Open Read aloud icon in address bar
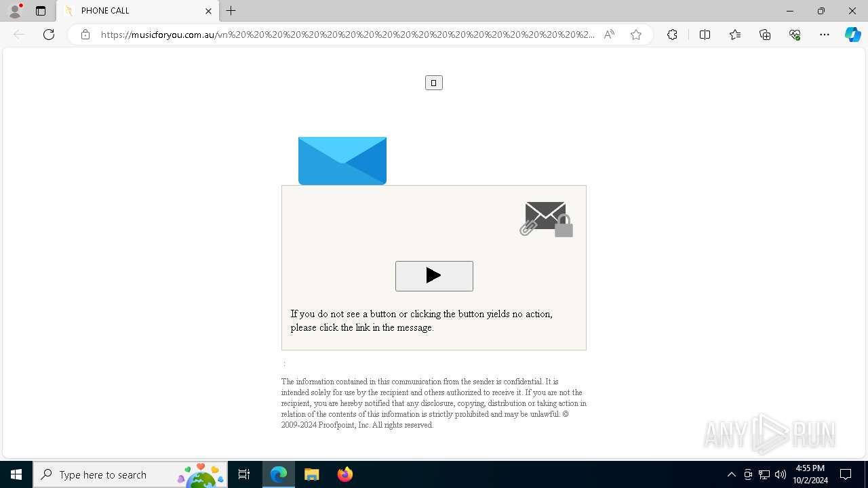The image size is (868, 488). [609, 35]
